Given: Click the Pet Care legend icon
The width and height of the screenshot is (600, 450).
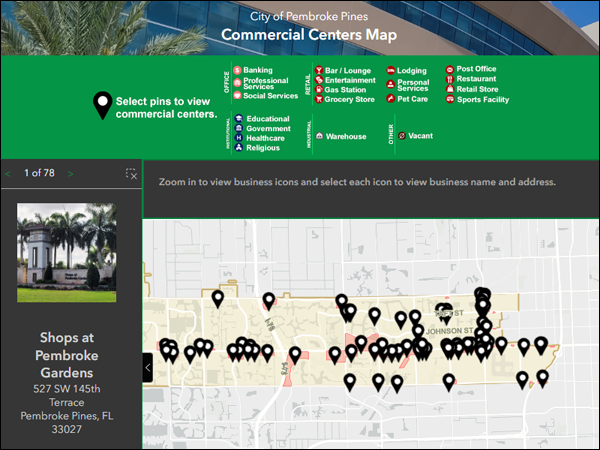Looking at the screenshot, I should tap(390, 99).
